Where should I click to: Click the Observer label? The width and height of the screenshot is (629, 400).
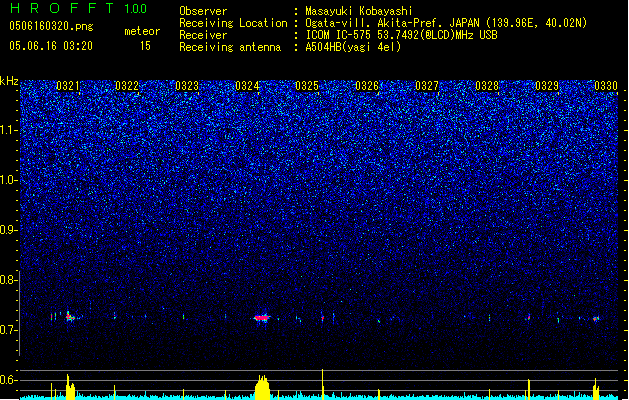pyautogui.click(x=203, y=11)
